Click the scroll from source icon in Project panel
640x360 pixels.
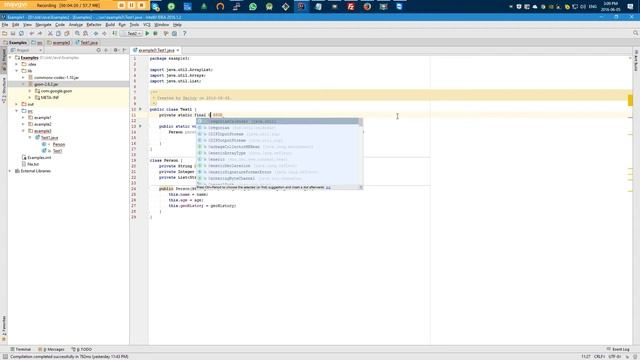point(98,50)
